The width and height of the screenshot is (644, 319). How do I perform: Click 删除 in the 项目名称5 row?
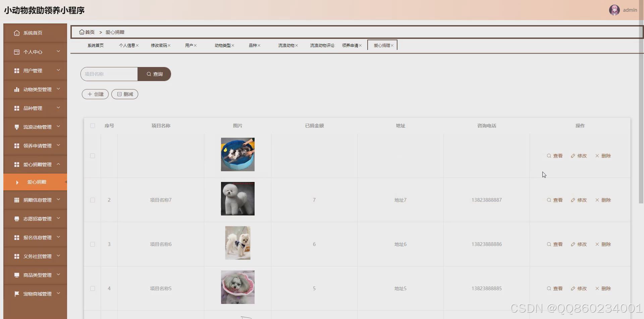[603, 289]
